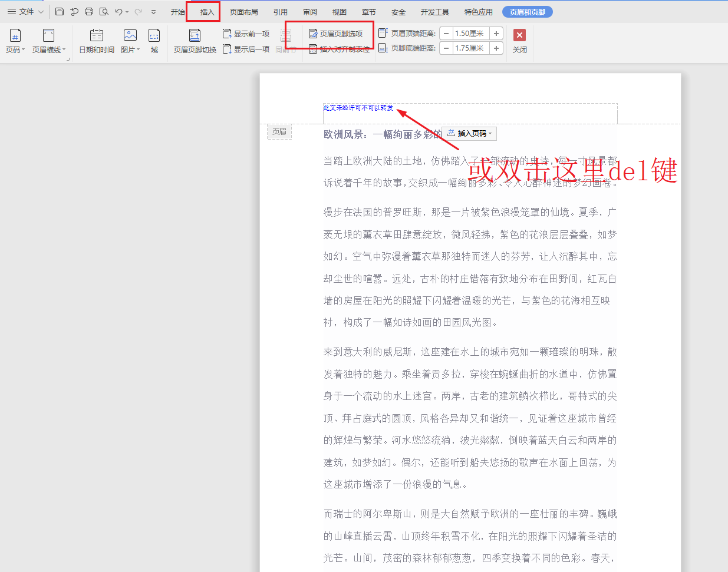Open the 图片 picture dropdown

pos(130,41)
